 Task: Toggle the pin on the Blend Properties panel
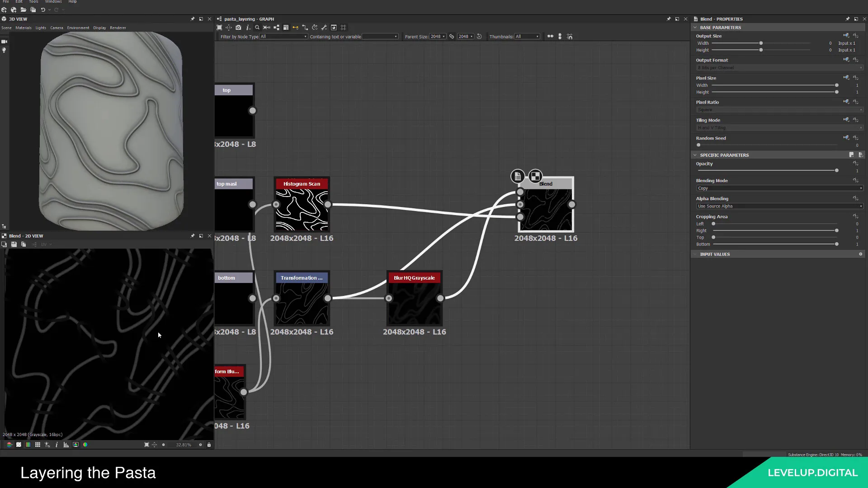pos(848,19)
